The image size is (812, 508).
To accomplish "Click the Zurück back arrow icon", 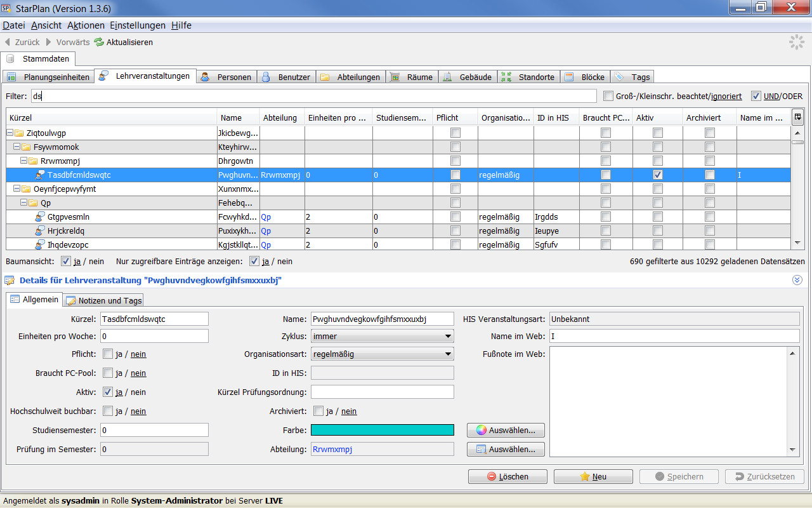I will click(x=7, y=42).
